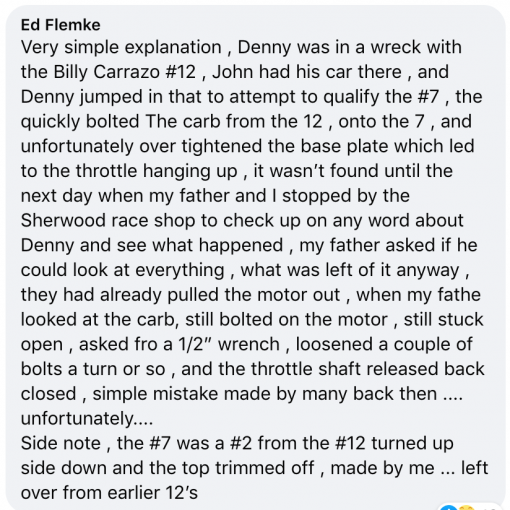
Task: Open Ed Flemke's profile name link
Action: (x=60, y=25)
